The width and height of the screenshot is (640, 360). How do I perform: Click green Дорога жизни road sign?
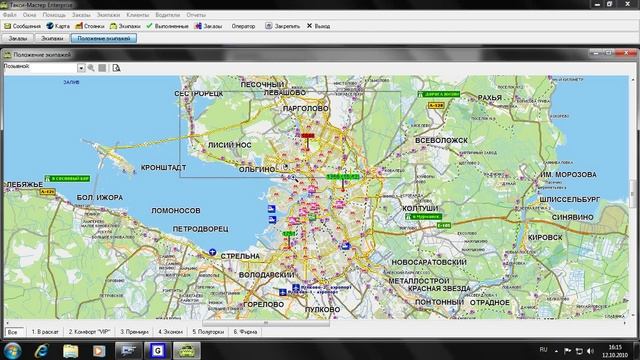click(x=439, y=94)
